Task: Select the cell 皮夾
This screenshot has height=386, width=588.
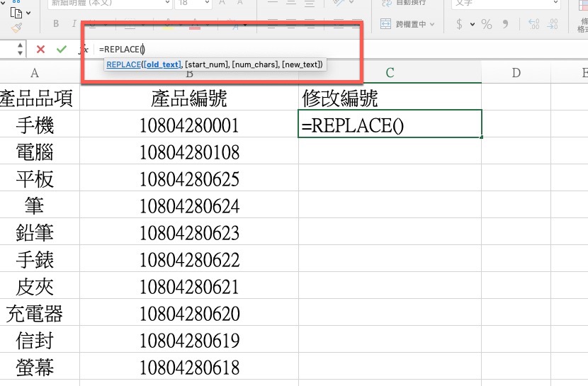Action: pyautogui.click(x=40, y=286)
